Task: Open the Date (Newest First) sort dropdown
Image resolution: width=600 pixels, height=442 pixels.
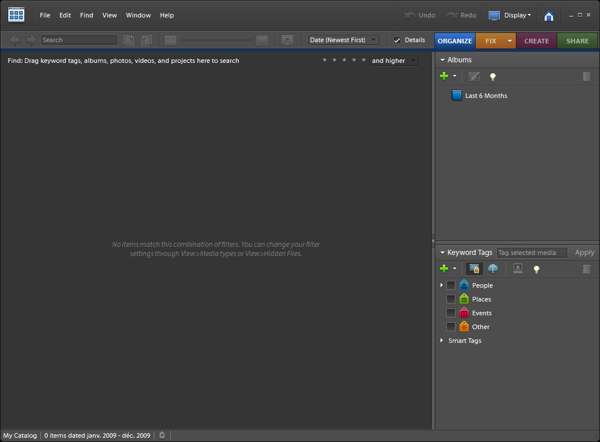Action: click(x=343, y=40)
